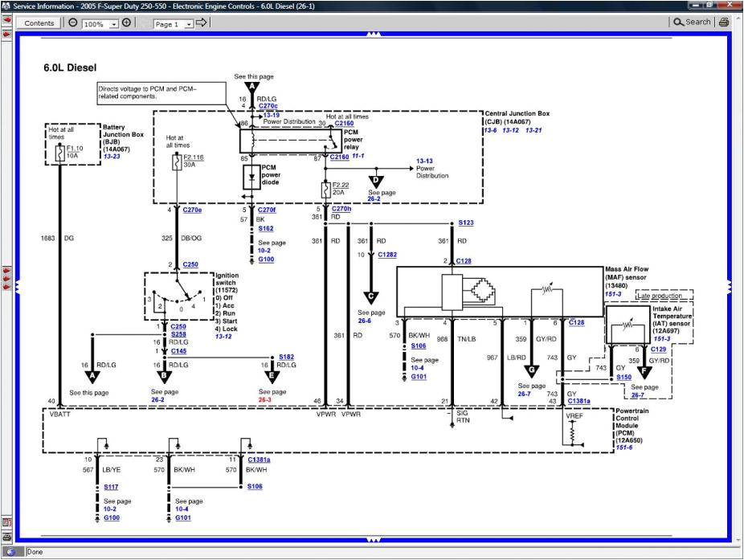Open the S123 splice link

466,223
